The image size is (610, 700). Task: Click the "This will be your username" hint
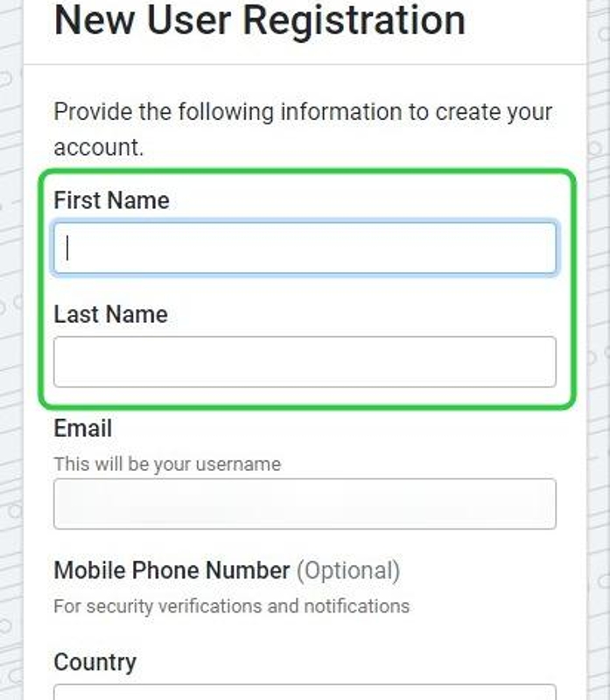click(167, 464)
